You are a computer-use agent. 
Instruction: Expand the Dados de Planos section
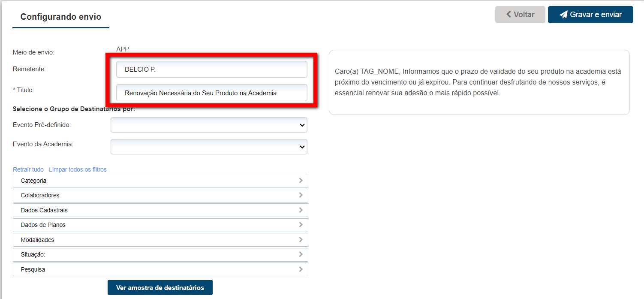coord(160,225)
